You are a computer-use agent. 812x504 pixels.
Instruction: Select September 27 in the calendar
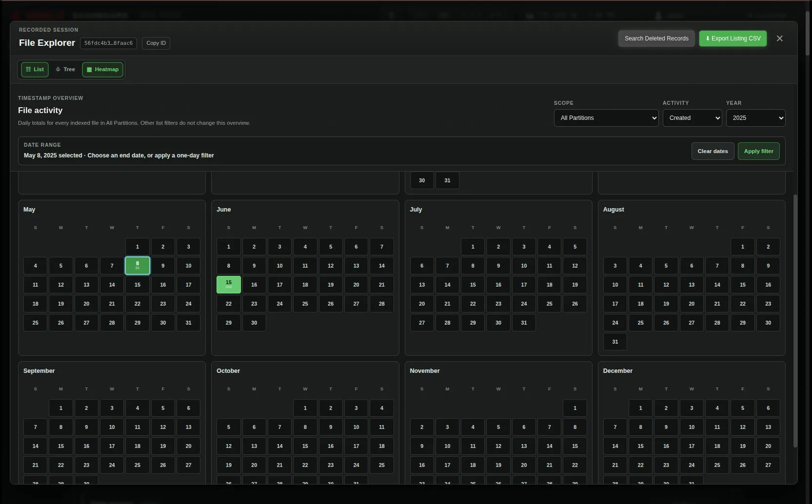tap(188, 465)
